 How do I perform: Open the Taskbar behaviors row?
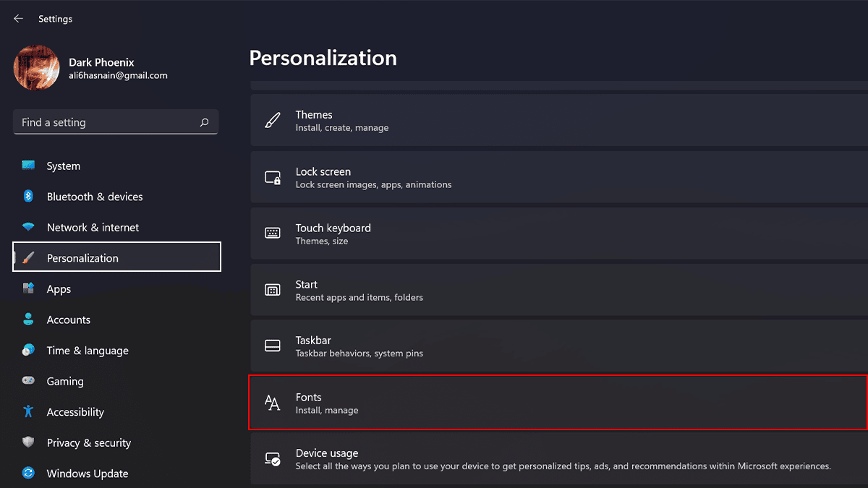(x=557, y=346)
